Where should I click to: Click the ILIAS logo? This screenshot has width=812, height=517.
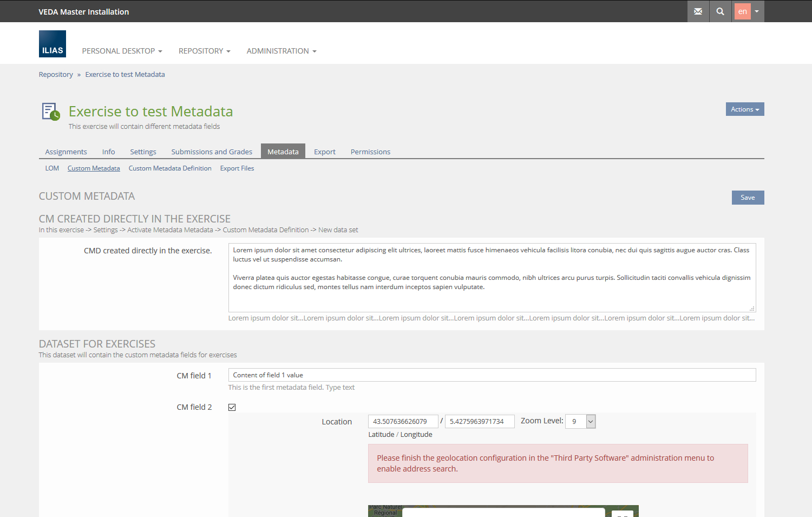(53, 44)
